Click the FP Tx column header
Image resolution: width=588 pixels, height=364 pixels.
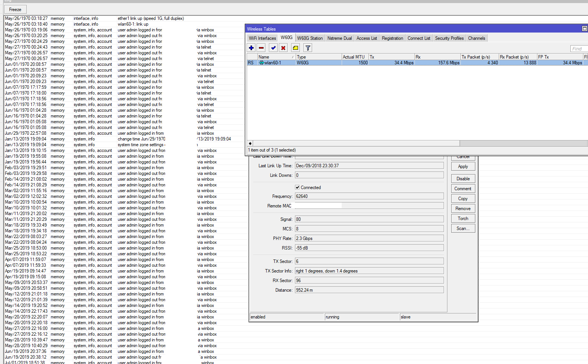(x=560, y=57)
